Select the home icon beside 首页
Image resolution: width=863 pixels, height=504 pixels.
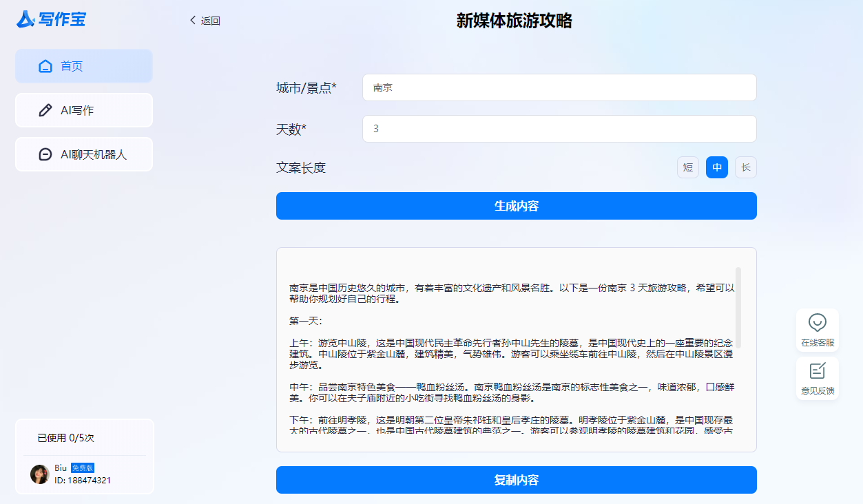(45, 65)
